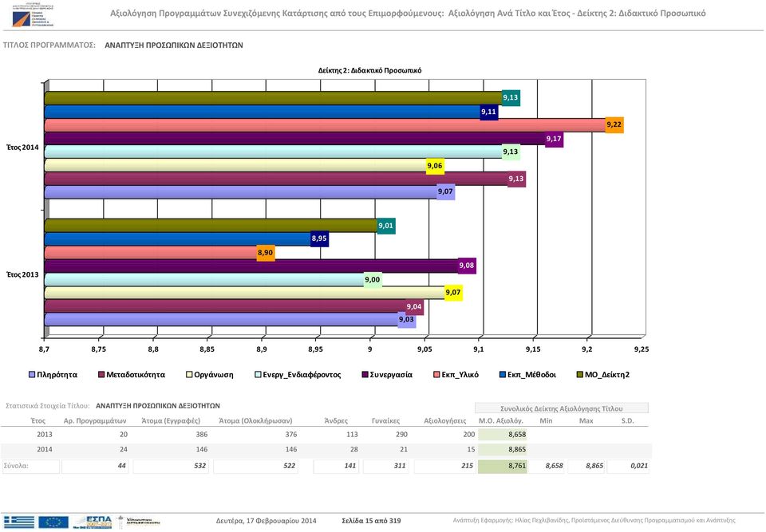Image resolution: width=766 pixels, height=532 pixels.
Task: Click the 2013 blue Εκπ_Μέθοδοι bar
Action: [x=178, y=239]
